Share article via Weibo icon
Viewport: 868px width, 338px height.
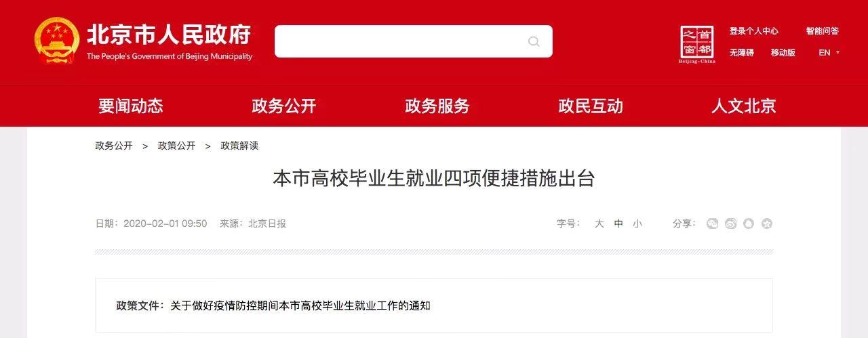click(730, 224)
